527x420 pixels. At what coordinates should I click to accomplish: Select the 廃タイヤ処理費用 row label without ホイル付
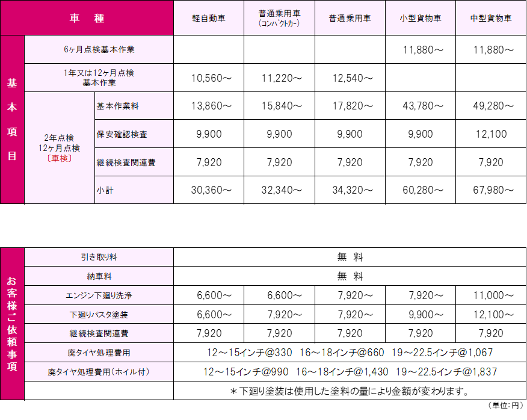(x=99, y=353)
